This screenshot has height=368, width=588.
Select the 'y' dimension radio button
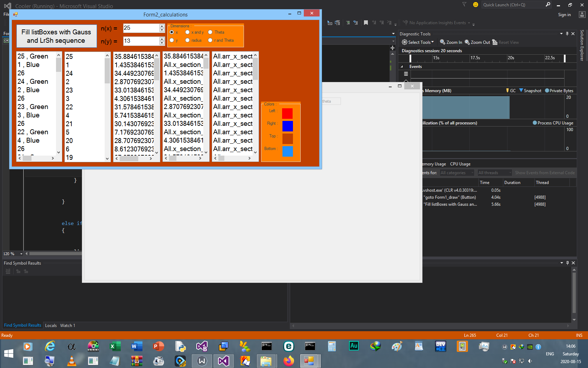(x=172, y=40)
